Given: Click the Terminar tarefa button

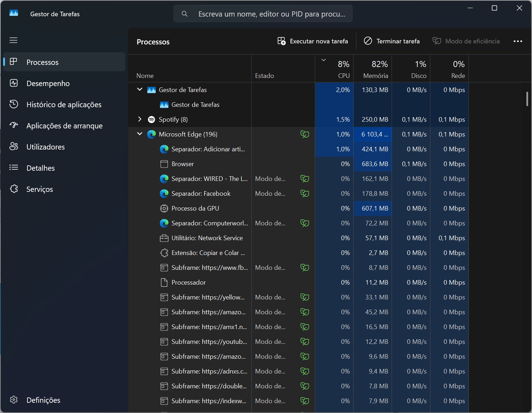Looking at the screenshot, I should click(x=392, y=41).
